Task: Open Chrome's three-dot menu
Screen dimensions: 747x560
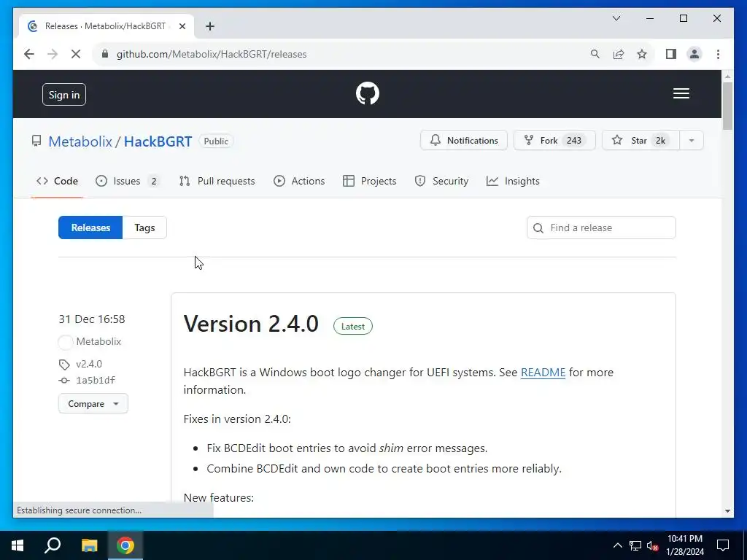Action: point(718,54)
